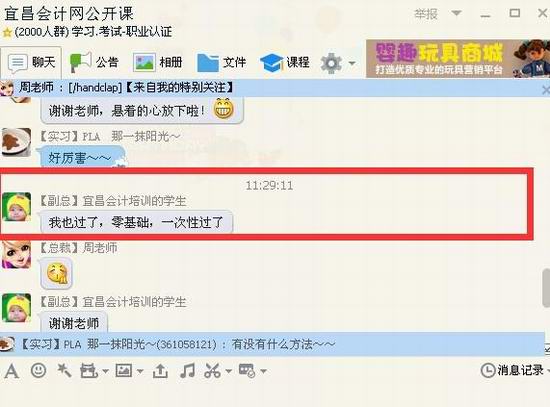Expand the screenshot scissors dropdown arrow
The height and width of the screenshot is (407, 550).
[x=229, y=371]
